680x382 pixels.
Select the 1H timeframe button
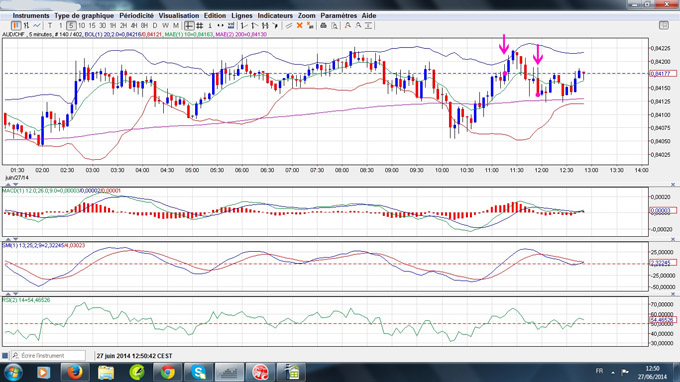113,26
